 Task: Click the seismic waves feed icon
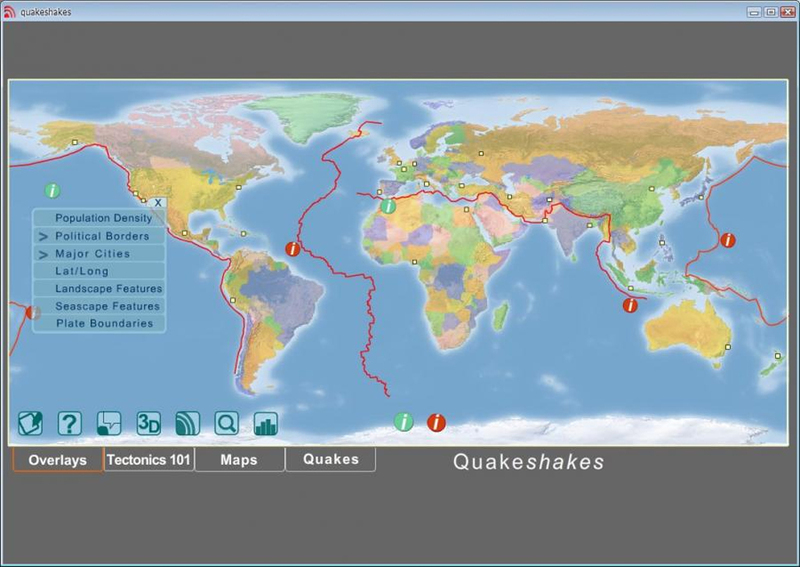[187, 423]
